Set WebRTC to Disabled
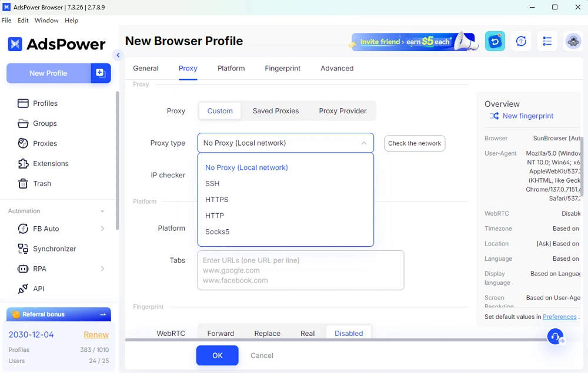This screenshot has height=373, width=588. click(349, 333)
